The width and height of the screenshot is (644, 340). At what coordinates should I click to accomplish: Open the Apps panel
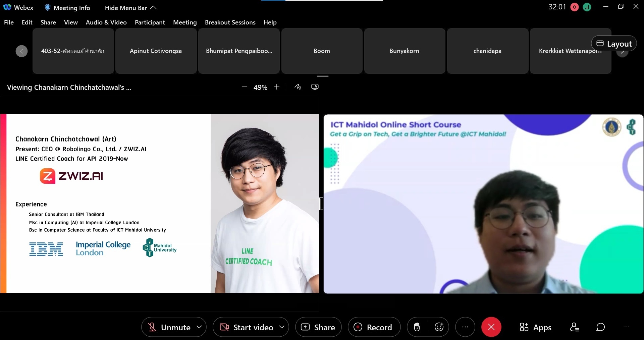535,327
